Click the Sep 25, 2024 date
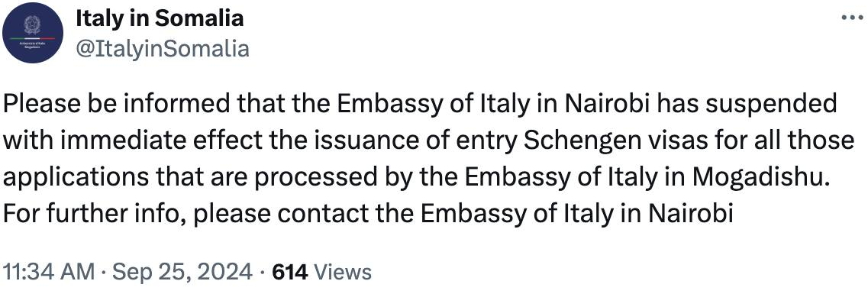868x294 pixels. pyautogui.click(x=181, y=272)
